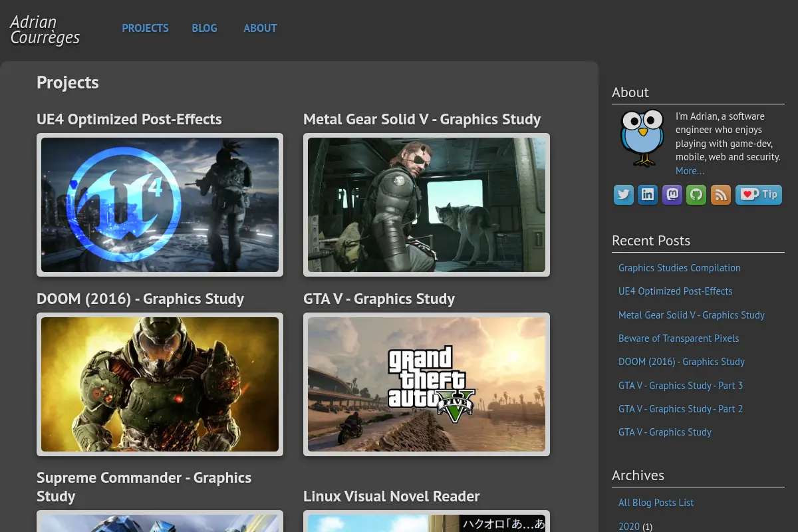Click the Adrian Courrèges site title
Image resolution: width=798 pixels, height=532 pixels.
click(x=45, y=30)
